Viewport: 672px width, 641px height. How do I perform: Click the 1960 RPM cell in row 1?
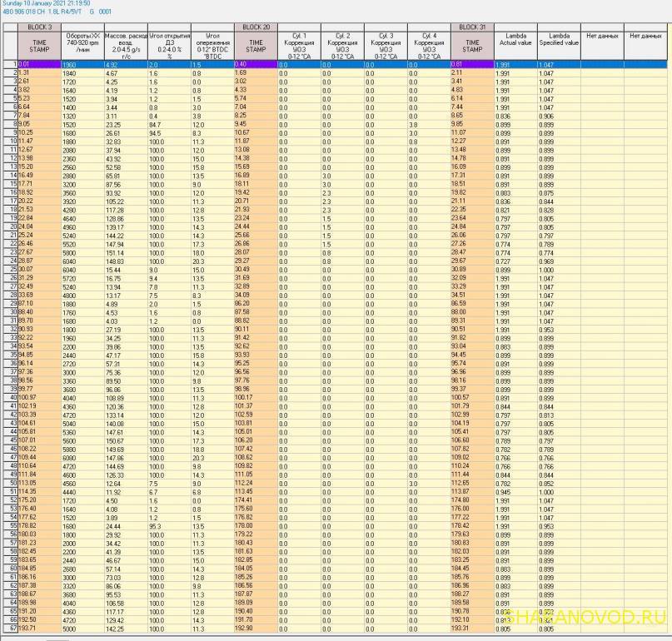coord(82,64)
